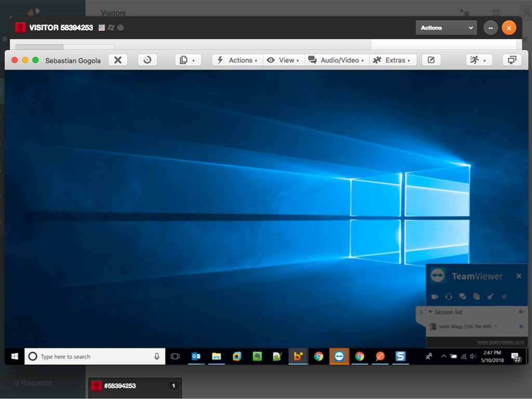Open the Actions dropdown in the Visitor window

tap(446, 28)
